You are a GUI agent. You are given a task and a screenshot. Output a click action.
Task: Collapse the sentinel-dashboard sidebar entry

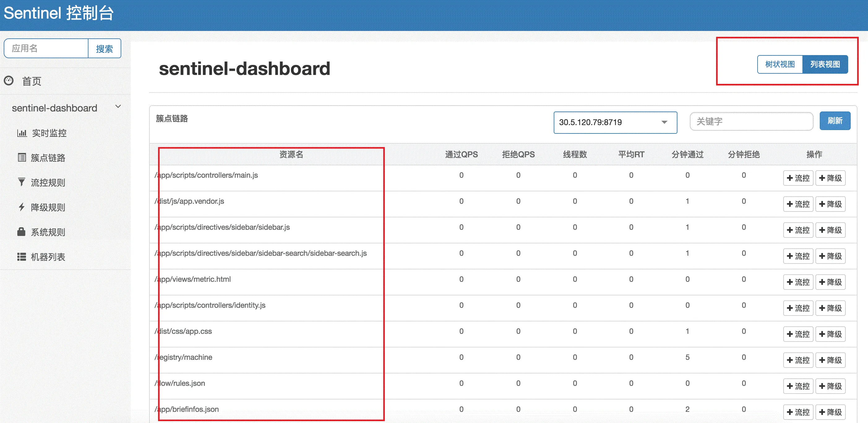118,106
